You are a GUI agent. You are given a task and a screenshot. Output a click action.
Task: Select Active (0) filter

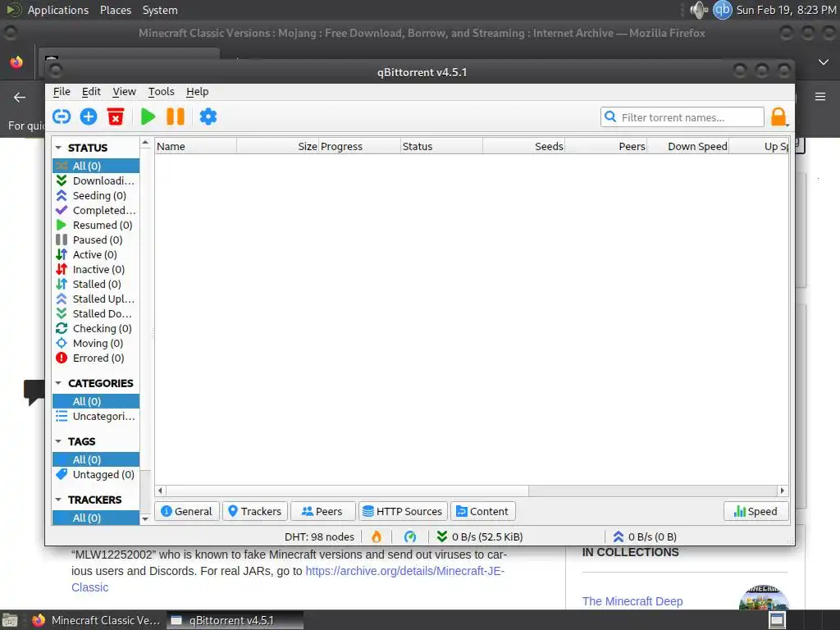(x=96, y=254)
